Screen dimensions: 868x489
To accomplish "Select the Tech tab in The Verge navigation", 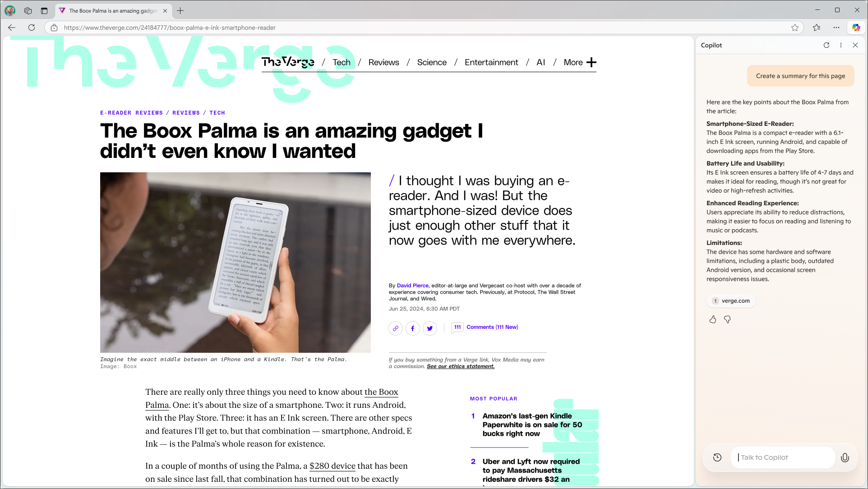I will point(341,61).
